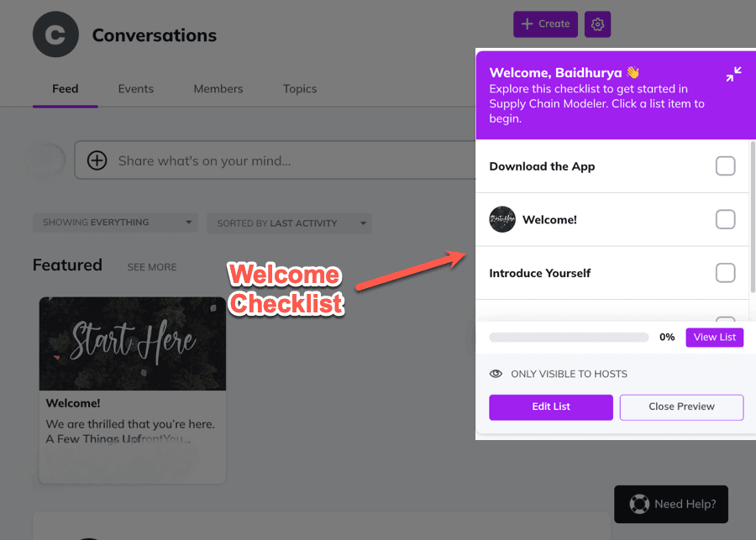Tick the Welcome! checklist checkbox
This screenshot has width=756, height=540.
725,220
